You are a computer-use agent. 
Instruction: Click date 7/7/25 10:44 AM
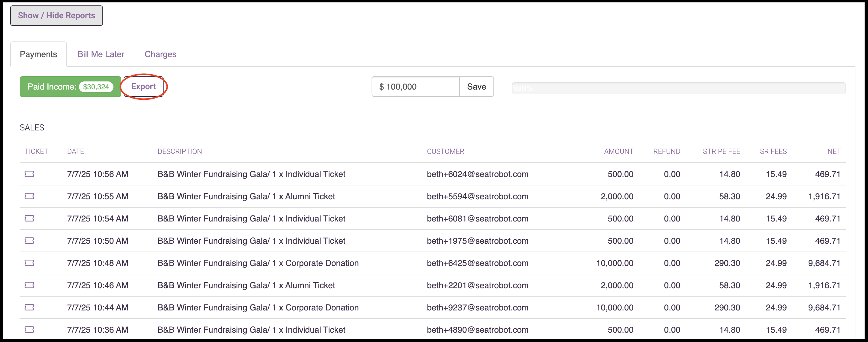coord(98,308)
